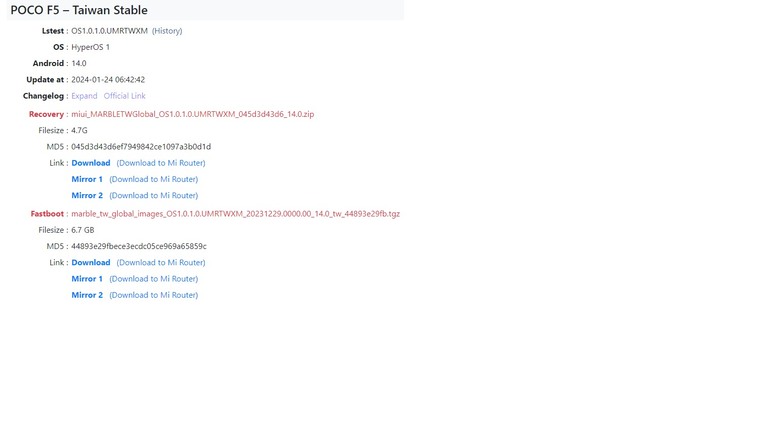The width and height of the screenshot is (780, 439).
Task: Click Recovery Mirror 2 Download to Mi Router
Action: [x=154, y=196]
